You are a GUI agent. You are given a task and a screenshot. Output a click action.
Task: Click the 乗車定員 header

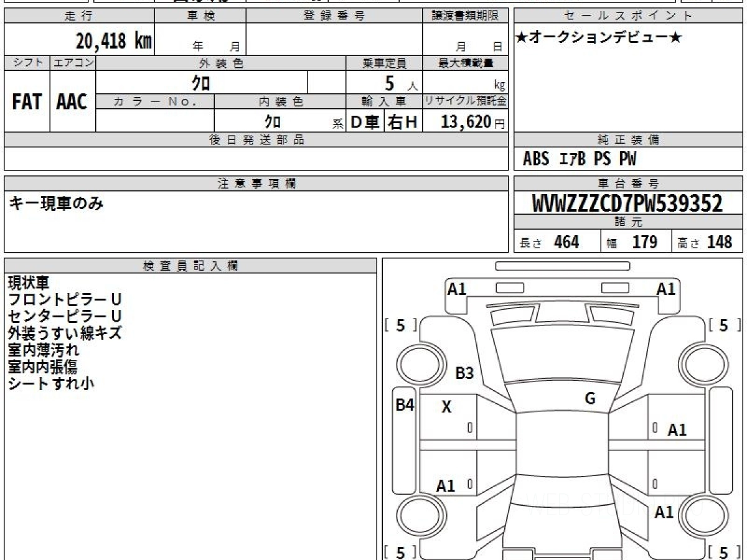coord(384,63)
